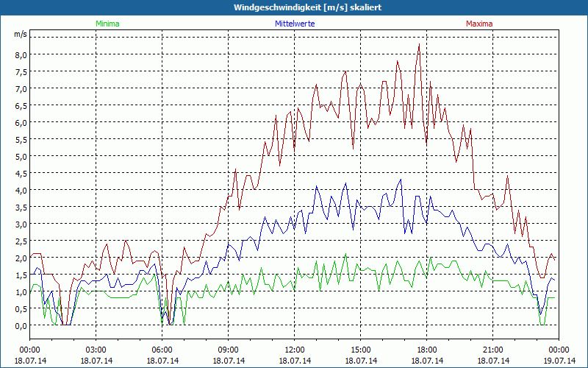Select the 12:00 time axis label
This screenshot has height=368, width=588.
tap(295, 350)
